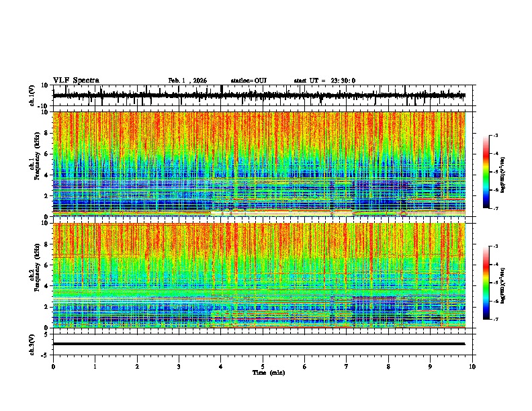Screen dimensions: 532x411
Task: Click time axis tick label "2"
Action: pyautogui.click(x=137, y=367)
